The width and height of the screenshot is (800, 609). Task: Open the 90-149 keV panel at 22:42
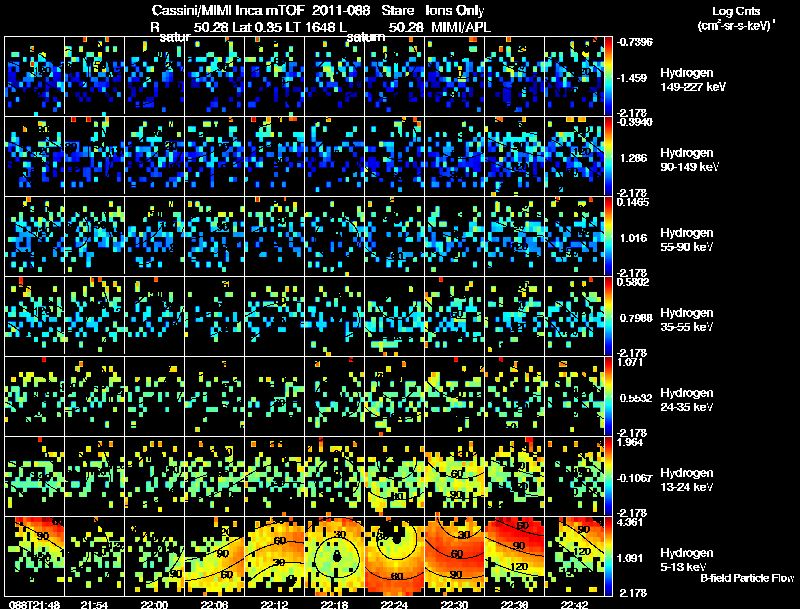click(574, 156)
